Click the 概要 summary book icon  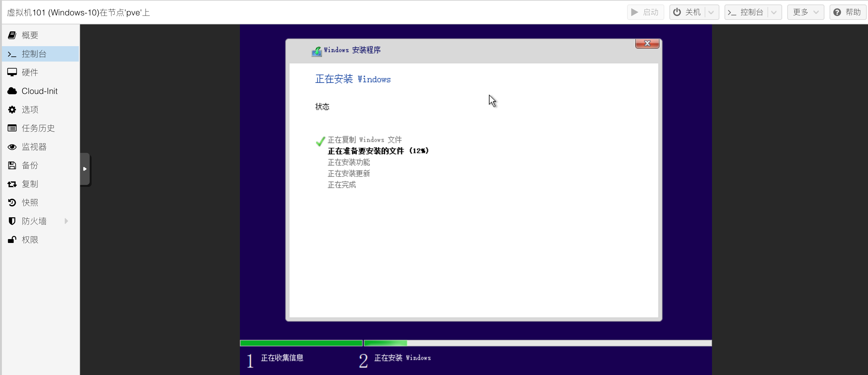click(x=12, y=35)
